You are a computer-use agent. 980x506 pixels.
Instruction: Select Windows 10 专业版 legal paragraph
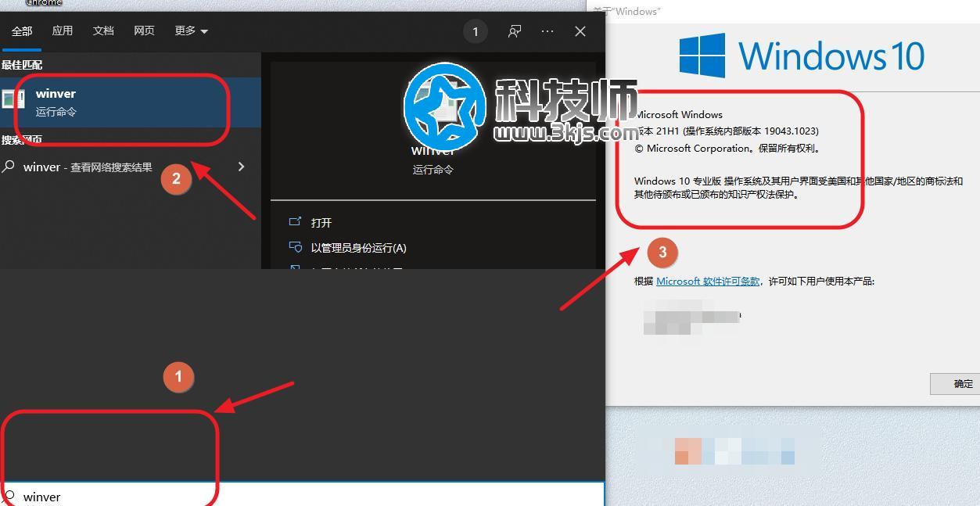(799, 188)
